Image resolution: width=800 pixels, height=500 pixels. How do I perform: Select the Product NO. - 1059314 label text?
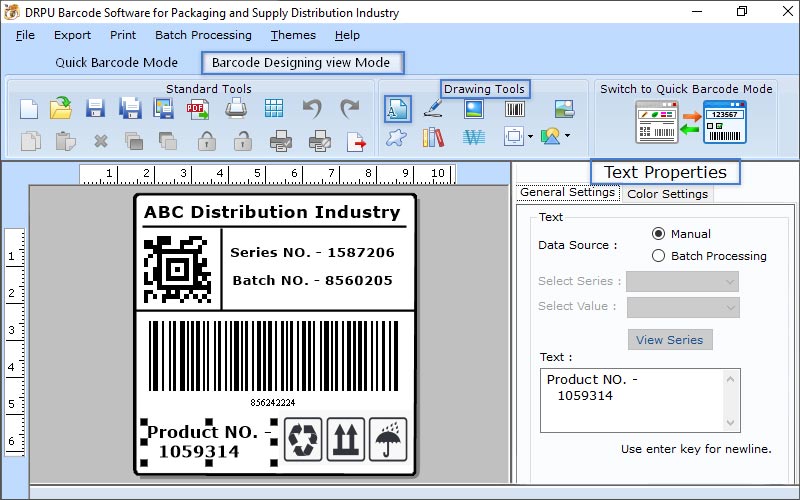209,442
